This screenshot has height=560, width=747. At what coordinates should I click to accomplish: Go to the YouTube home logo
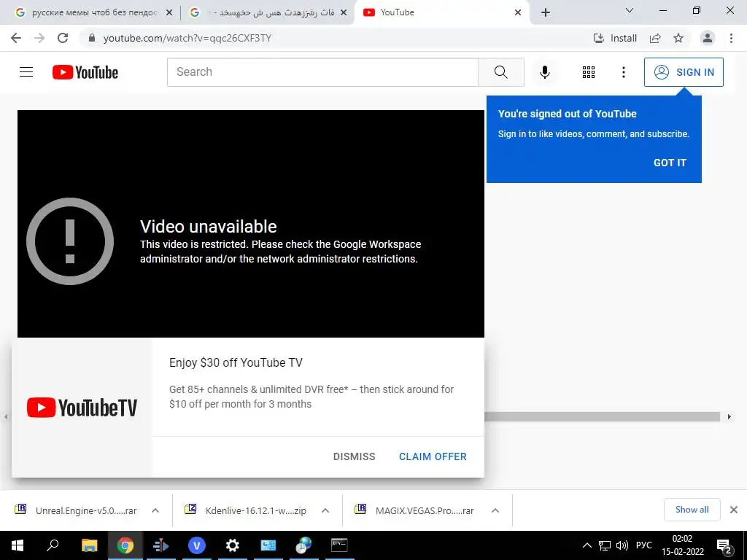85,72
